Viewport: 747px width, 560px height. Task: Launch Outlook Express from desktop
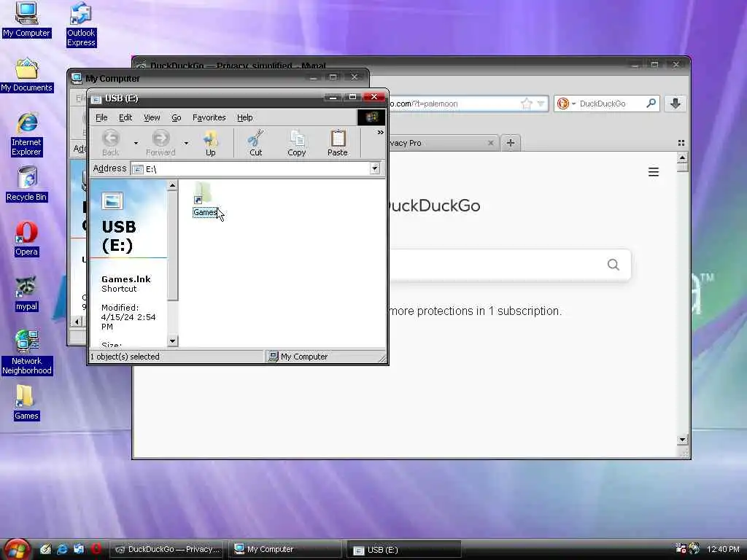[81, 24]
